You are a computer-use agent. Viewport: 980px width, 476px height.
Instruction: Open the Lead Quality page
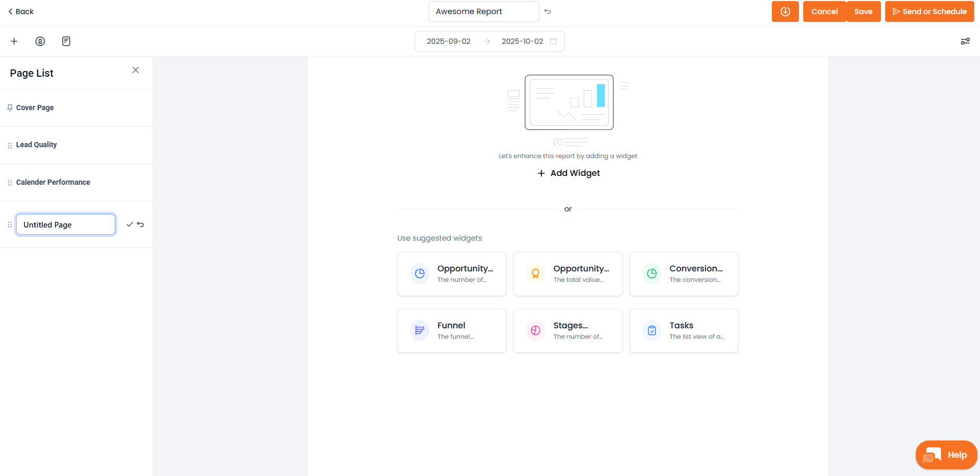coord(37,145)
